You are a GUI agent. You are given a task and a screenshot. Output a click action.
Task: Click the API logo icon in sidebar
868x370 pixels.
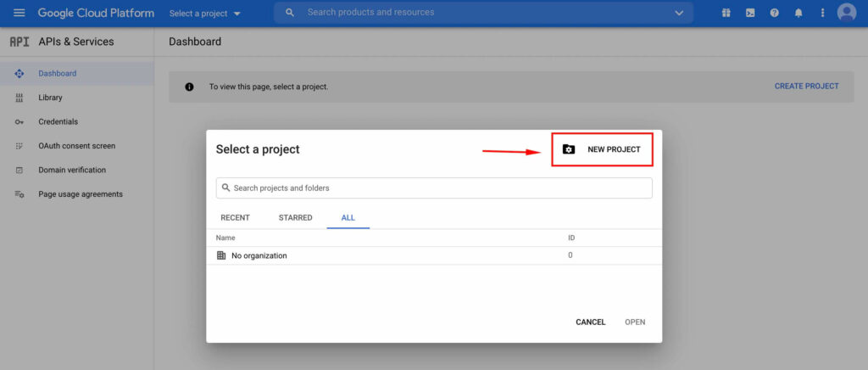click(19, 42)
